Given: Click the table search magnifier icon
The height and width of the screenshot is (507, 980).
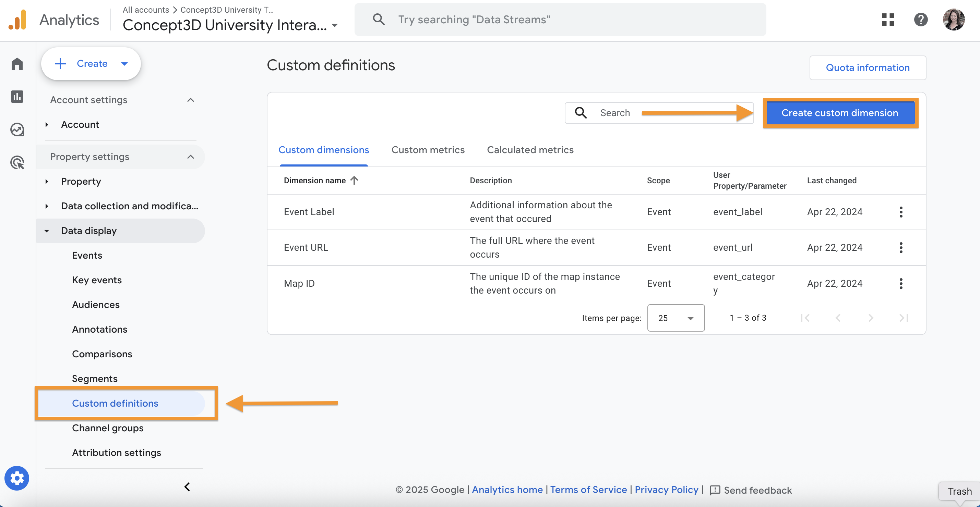Looking at the screenshot, I should [581, 113].
